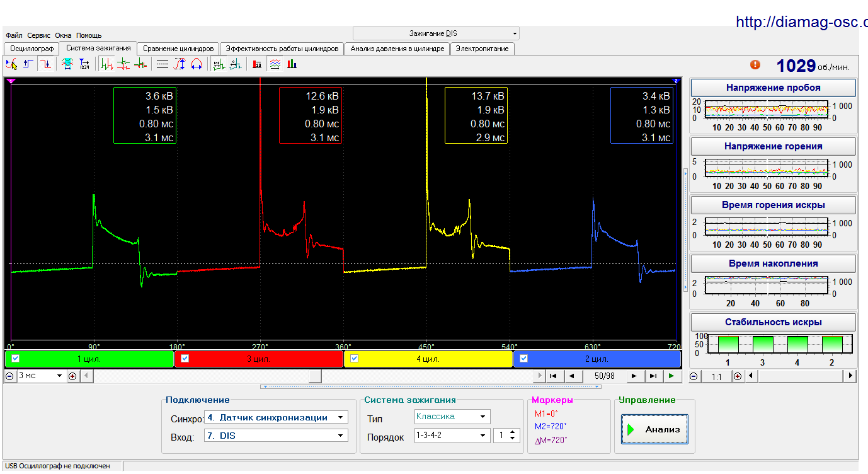Screen dimensions: 868x474
Task: Start playback with green play button
Action: (673, 376)
